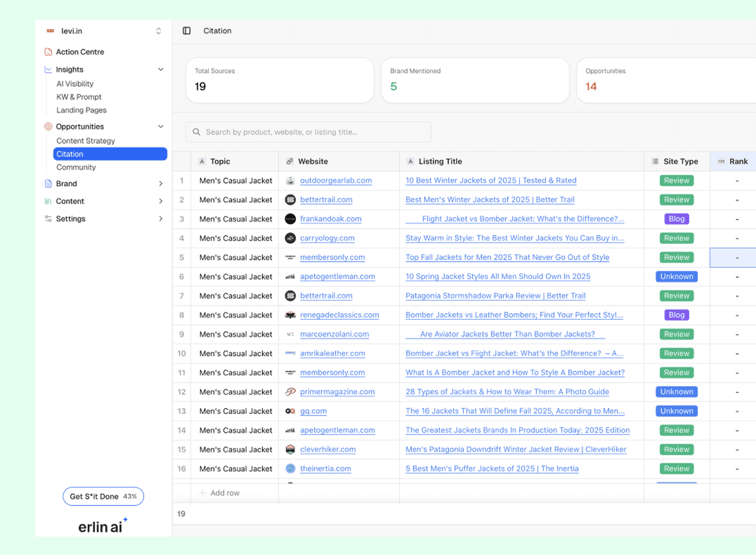Image resolution: width=756 pixels, height=555 pixels.
Task: Click the Topic cell in row 16
Action: click(x=235, y=469)
